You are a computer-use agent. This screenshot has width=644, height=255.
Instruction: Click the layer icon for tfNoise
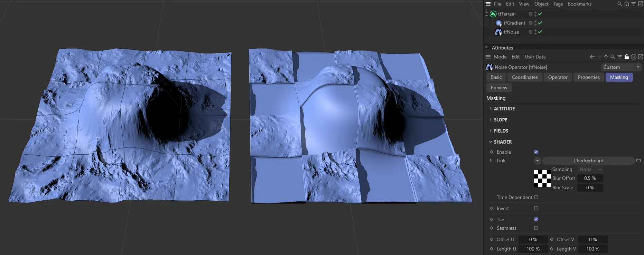pos(531,32)
